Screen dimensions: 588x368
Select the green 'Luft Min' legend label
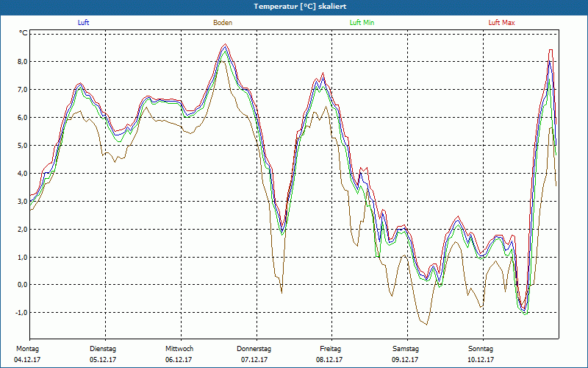[x=362, y=23]
